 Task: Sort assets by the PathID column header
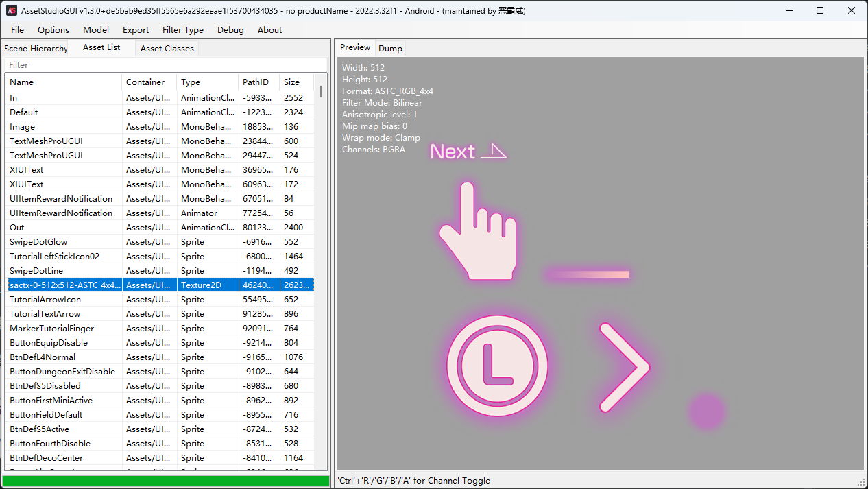coord(259,82)
